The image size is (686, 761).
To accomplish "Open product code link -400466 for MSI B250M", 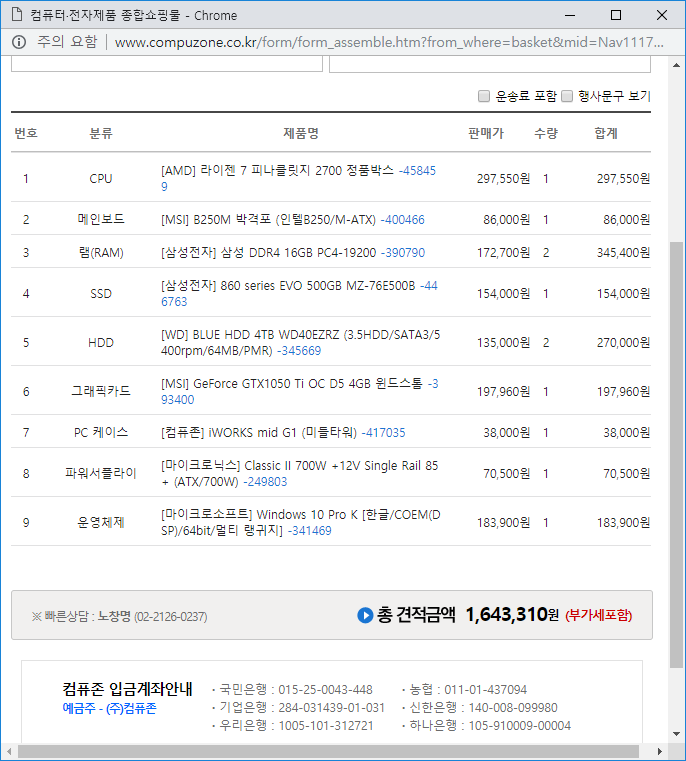I will pyautogui.click(x=402, y=220).
